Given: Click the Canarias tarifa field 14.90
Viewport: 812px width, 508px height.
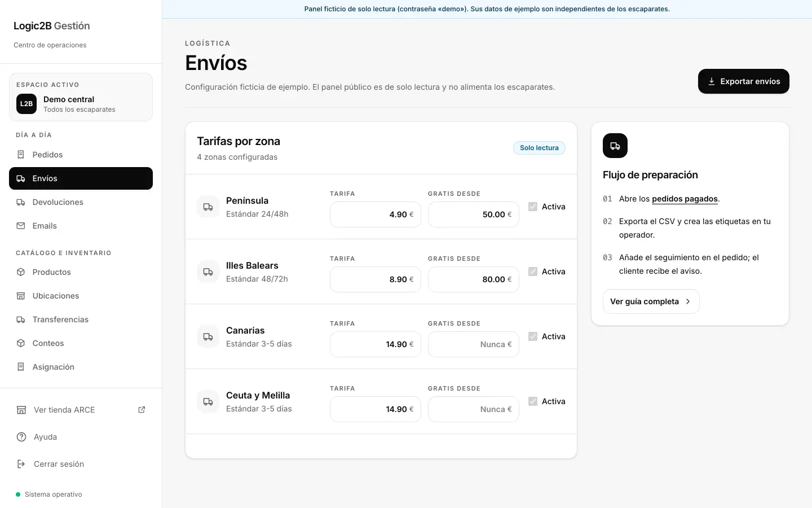Looking at the screenshot, I should (376, 344).
